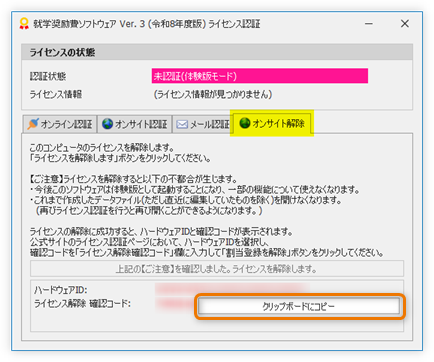Click the envelope icon on the メール認証 tab
This screenshot has height=362, width=434.
[182, 124]
